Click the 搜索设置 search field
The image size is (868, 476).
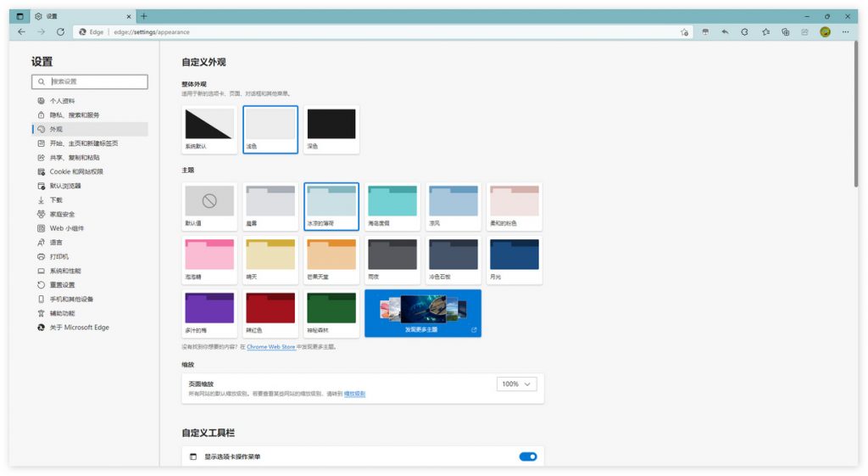coord(90,81)
